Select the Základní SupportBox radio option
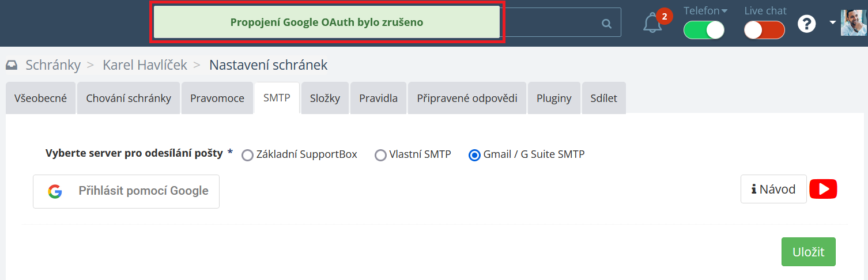The image size is (868, 280). [x=248, y=155]
